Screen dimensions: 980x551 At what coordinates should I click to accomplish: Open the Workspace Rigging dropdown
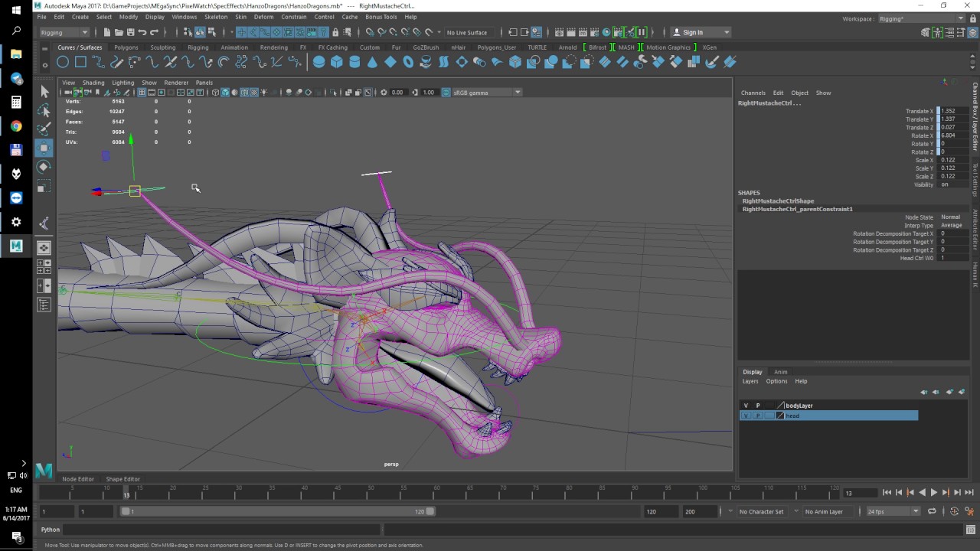tap(922, 18)
